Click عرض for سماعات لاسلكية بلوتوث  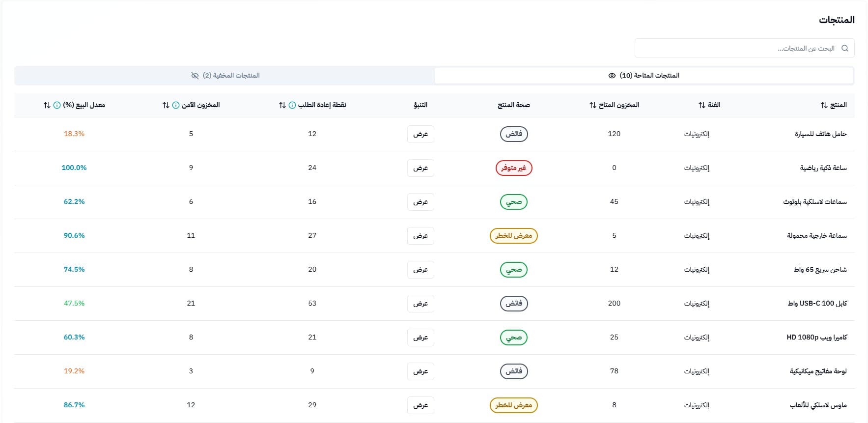click(420, 202)
